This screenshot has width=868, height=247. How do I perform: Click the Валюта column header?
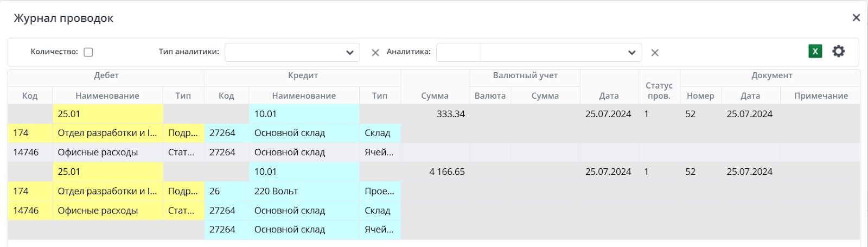coord(489,96)
